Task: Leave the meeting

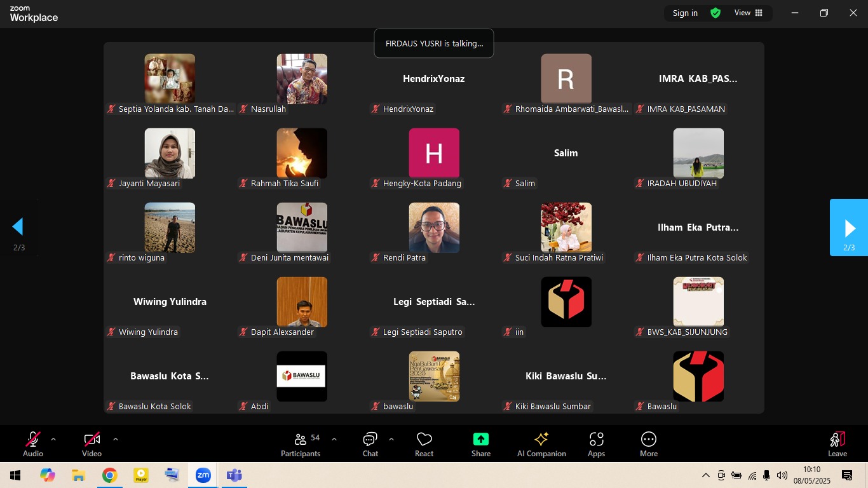Action: (837, 444)
